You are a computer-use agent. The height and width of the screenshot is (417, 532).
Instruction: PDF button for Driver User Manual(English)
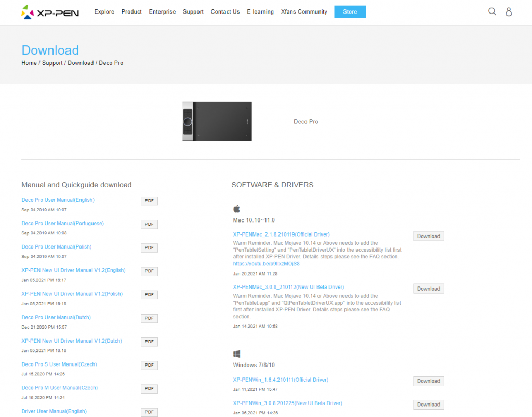[x=149, y=412]
